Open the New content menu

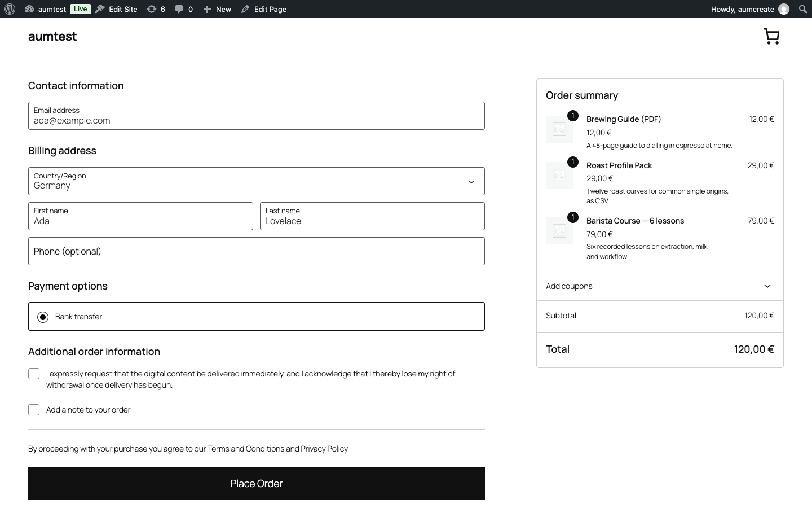pyautogui.click(x=217, y=9)
